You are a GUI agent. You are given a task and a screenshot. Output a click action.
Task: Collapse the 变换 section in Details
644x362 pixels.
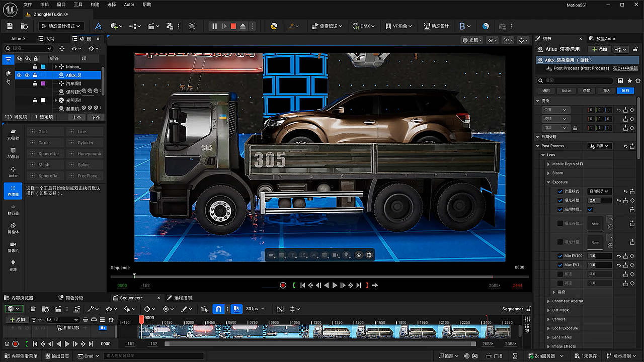coord(538,100)
